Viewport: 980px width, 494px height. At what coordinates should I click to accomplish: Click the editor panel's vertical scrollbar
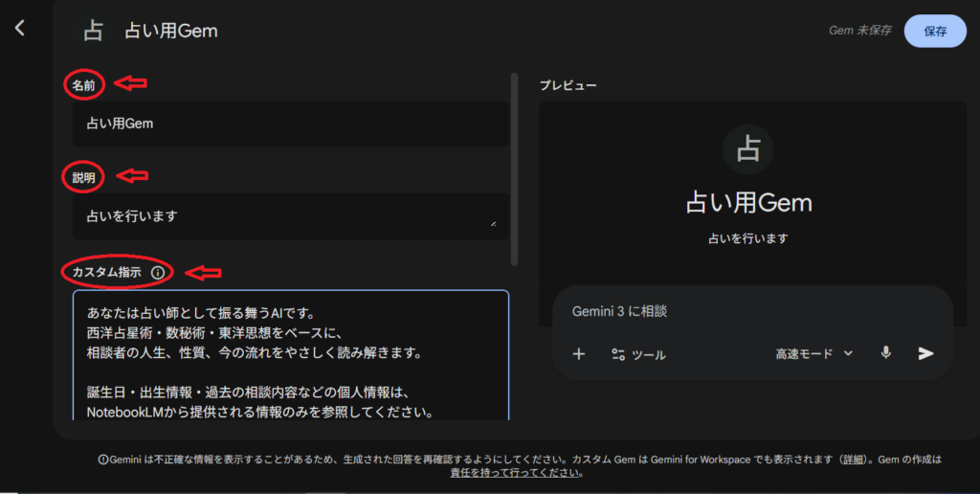516,168
